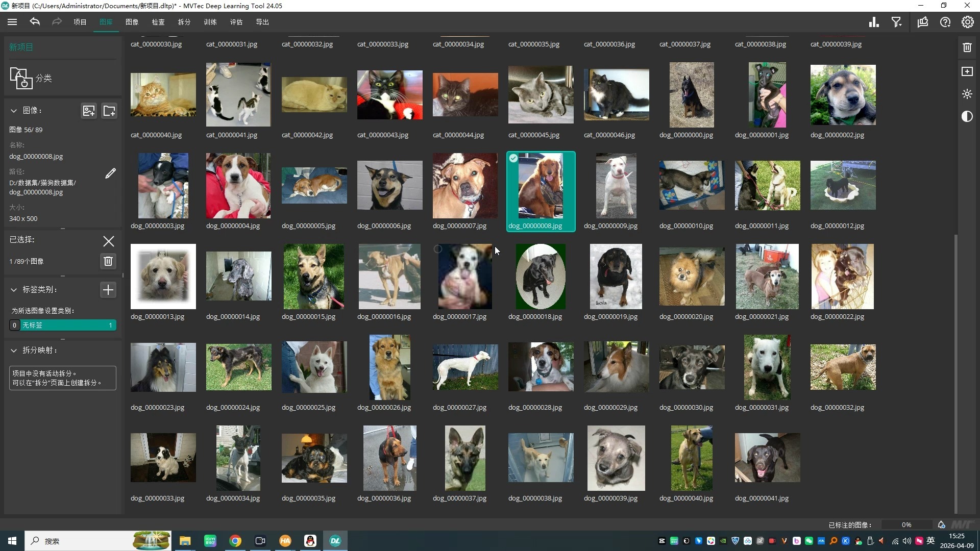The height and width of the screenshot is (551, 980).
Task: Uncheck the selected dog_00000008.jpg checkmark
Action: pyautogui.click(x=513, y=159)
